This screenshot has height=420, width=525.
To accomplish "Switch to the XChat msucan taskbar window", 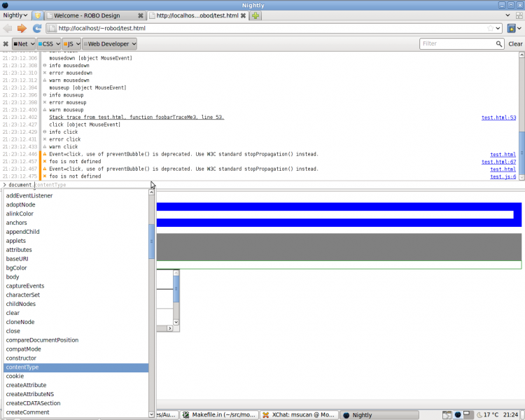I will 300,415.
